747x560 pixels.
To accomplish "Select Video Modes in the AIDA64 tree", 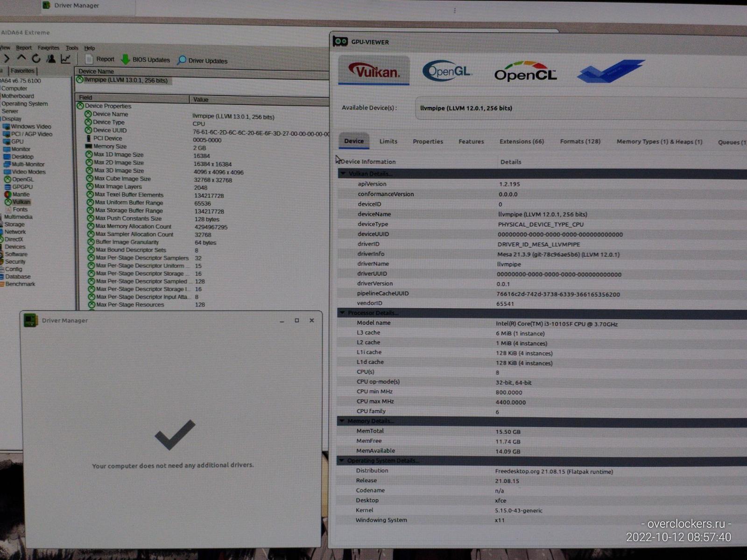I will pos(25,172).
